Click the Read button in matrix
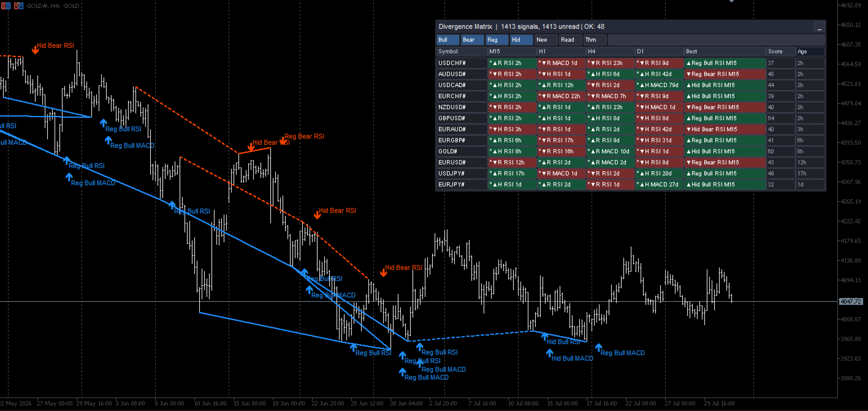Viewport: 868px width, 411px height. coord(571,40)
